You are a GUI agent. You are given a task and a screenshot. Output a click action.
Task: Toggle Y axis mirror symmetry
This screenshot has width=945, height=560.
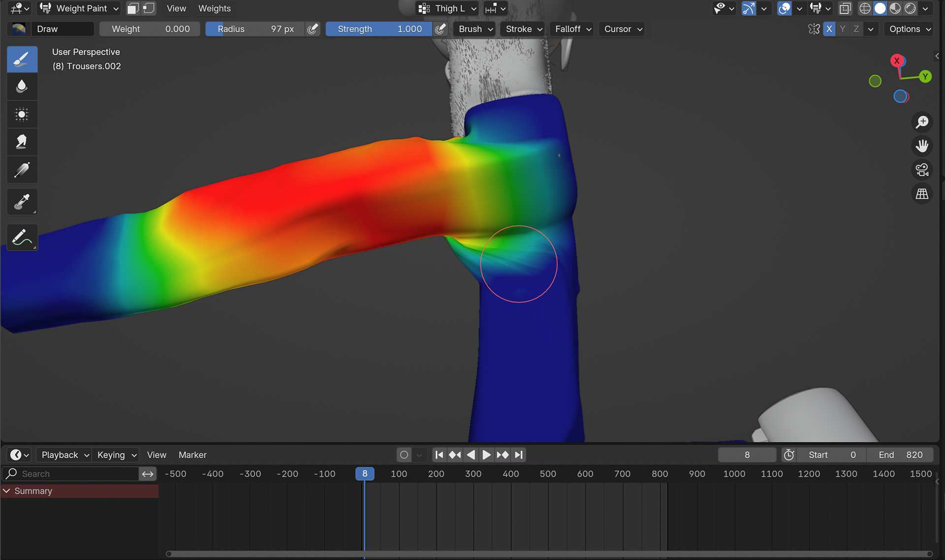tap(843, 29)
